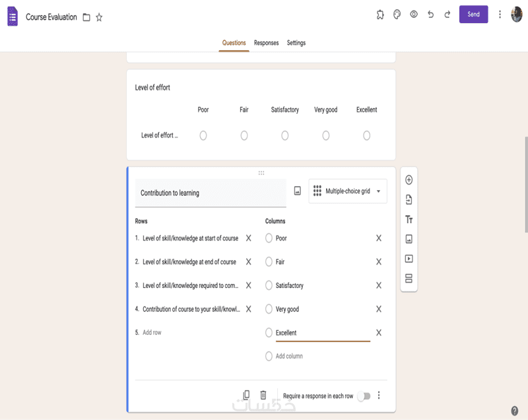Insert image next to question title
Screen dimensions: 528x420
click(x=298, y=191)
